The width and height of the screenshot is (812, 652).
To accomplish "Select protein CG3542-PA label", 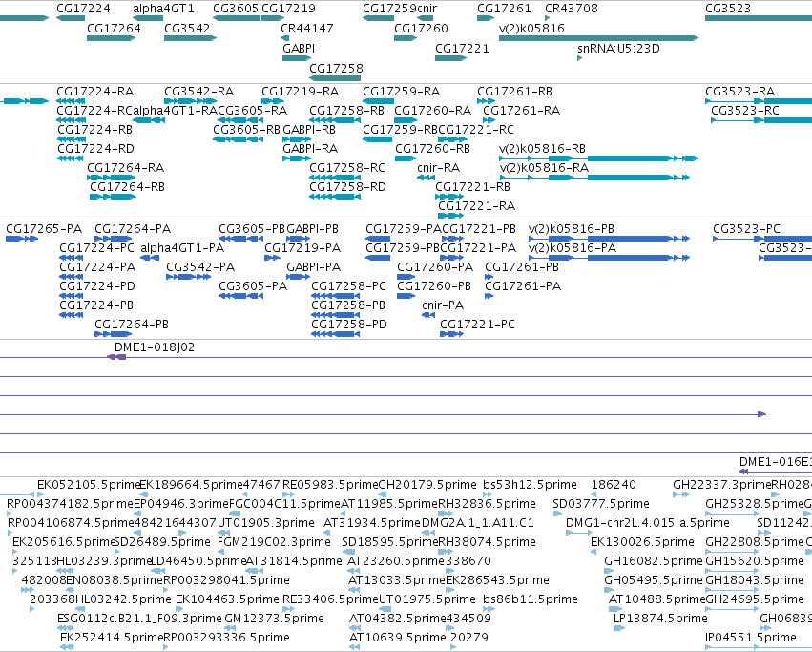I will [200, 267].
